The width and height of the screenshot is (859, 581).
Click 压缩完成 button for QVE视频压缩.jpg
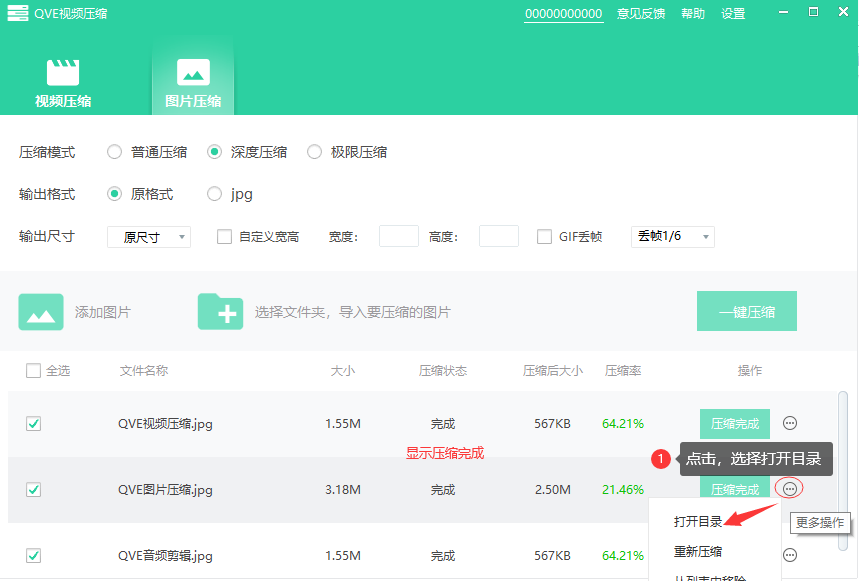735,423
